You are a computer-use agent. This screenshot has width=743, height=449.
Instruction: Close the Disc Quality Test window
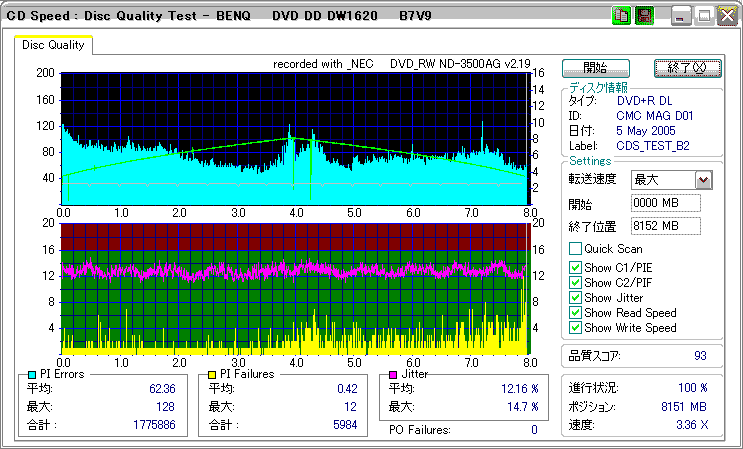(x=726, y=16)
